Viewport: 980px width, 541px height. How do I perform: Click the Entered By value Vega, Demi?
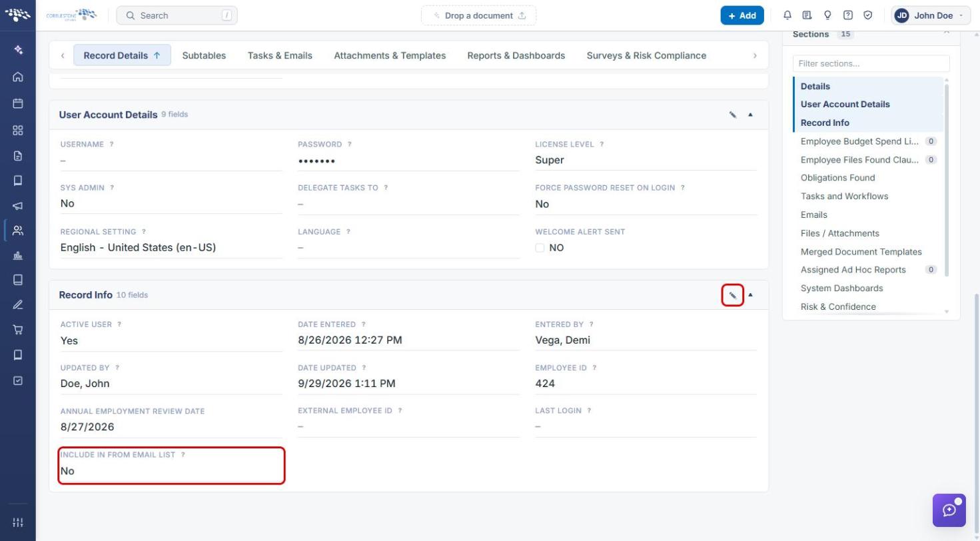pyautogui.click(x=562, y=340)
